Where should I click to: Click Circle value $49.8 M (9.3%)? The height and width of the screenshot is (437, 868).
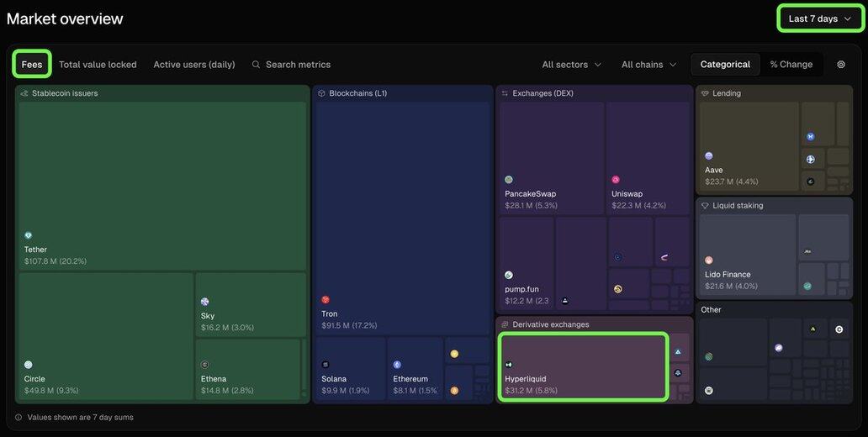pos(51,391)
